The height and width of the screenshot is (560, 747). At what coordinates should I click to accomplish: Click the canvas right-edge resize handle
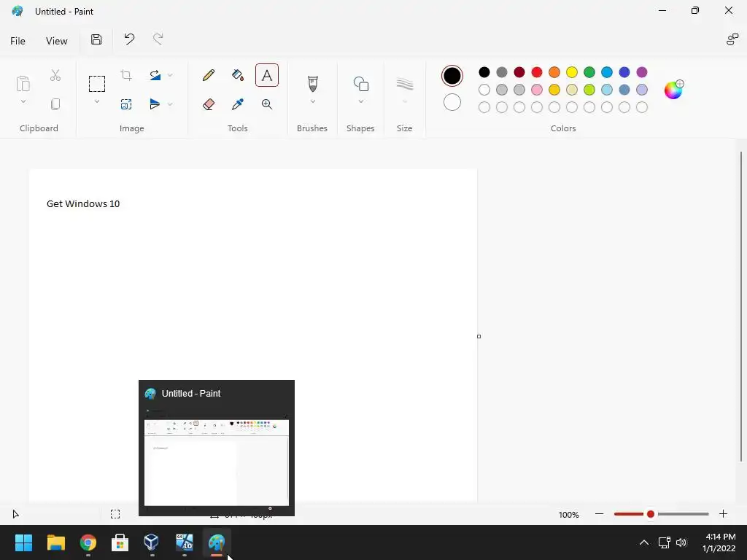[479, 337]
